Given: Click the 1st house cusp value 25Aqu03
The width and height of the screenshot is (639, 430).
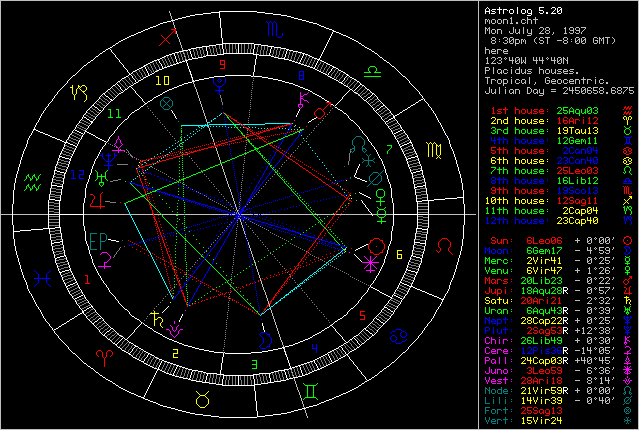Looking at the screenshot, I should pos(577,111).
